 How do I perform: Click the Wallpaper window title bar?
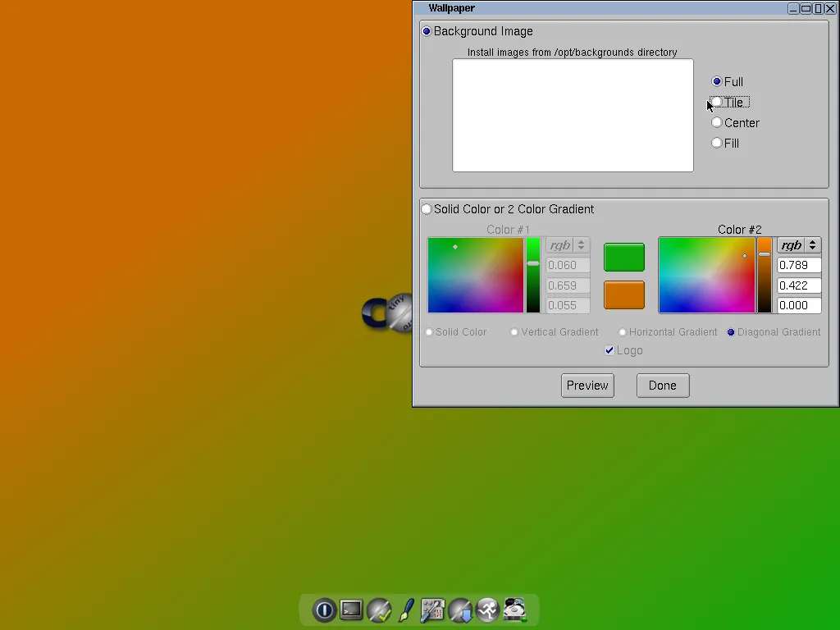[600, 8]
